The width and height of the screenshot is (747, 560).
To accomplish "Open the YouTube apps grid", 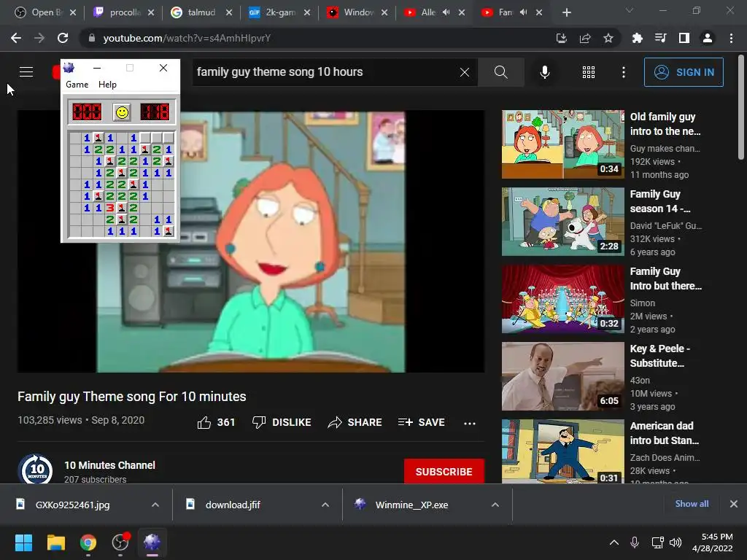I will 589,72.
